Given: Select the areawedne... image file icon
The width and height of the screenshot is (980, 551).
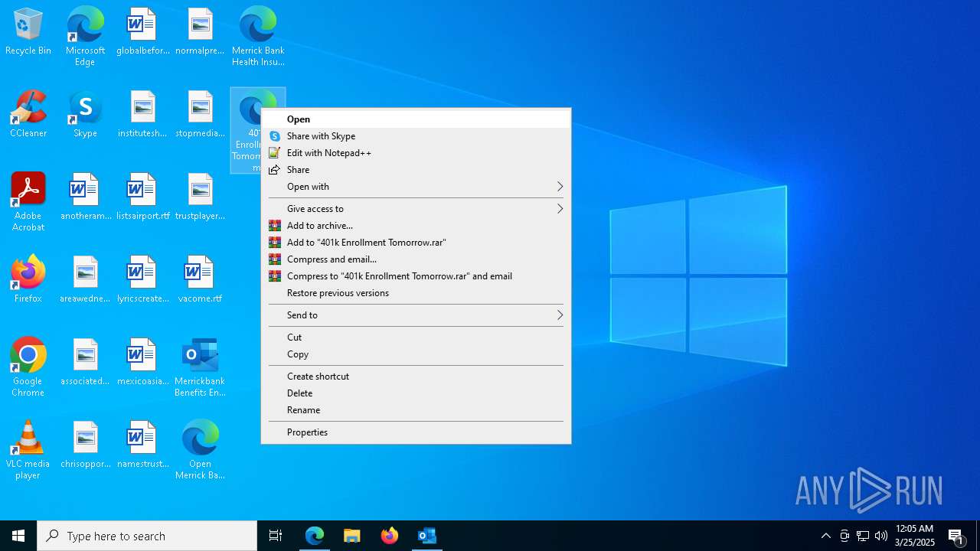Looking at the screenshot, I should point(85,280).
